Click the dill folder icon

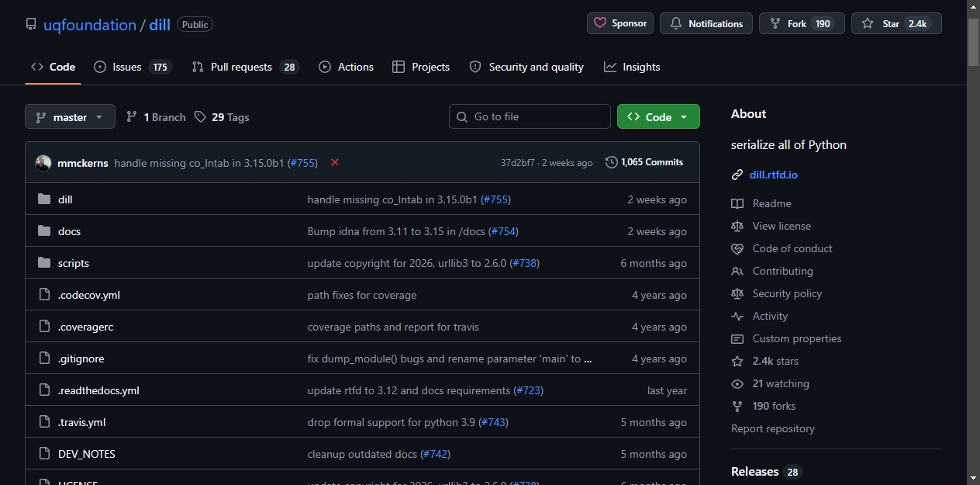click(44, 199)
